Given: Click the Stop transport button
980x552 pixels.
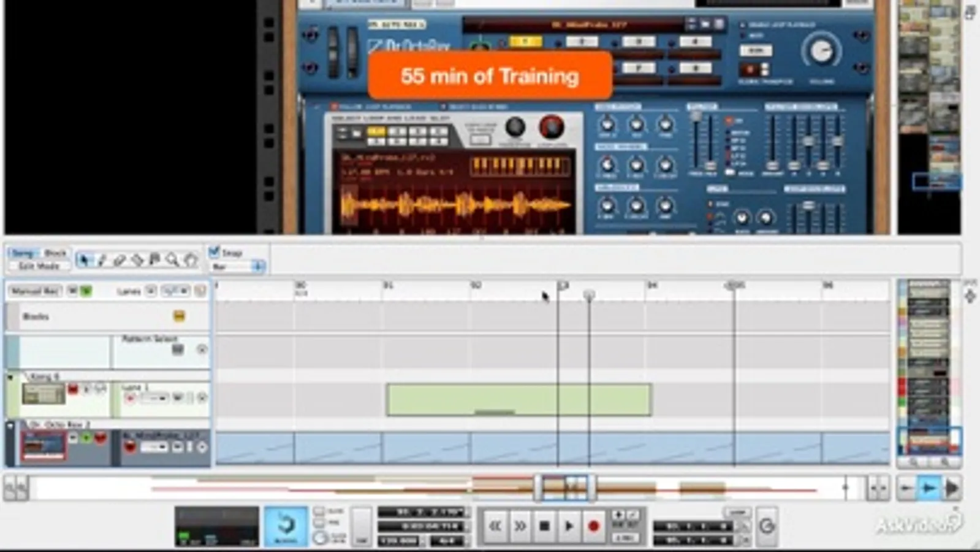Looking at the screenshot, I should click(x=544, y=526).
